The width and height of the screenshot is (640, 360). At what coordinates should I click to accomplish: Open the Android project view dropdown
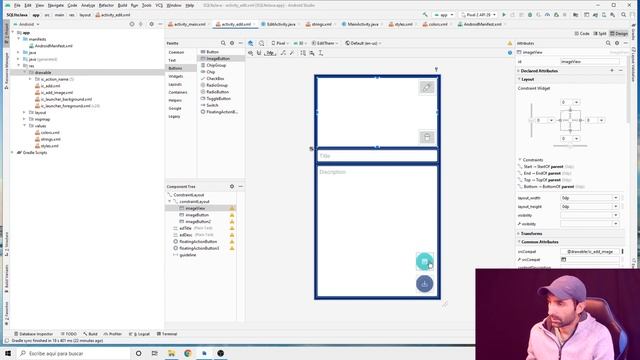coord(27,24)
